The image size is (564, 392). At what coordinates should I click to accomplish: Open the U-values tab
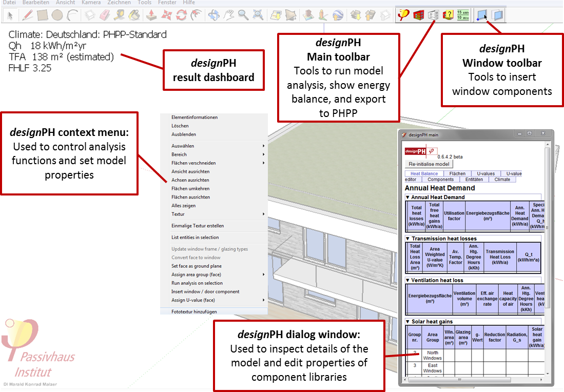click(485, 174)
